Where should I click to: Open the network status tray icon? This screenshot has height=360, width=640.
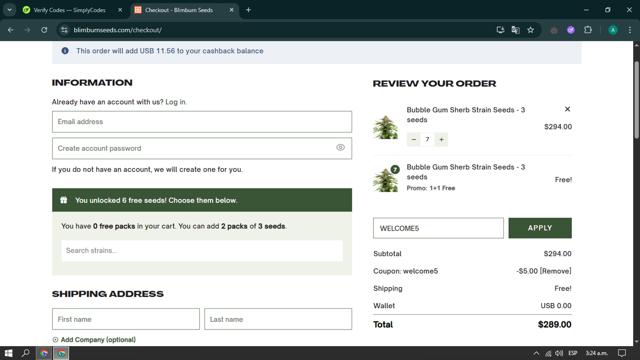(x=548, y=353)
